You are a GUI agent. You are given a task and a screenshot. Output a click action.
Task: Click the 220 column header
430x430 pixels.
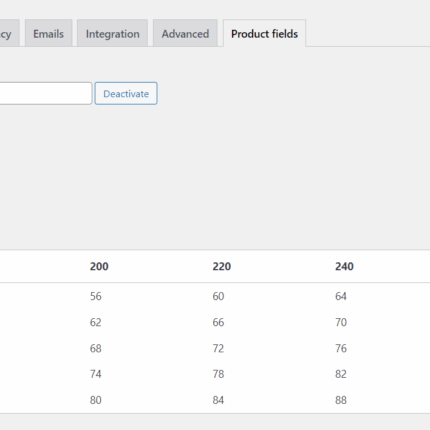222,266
